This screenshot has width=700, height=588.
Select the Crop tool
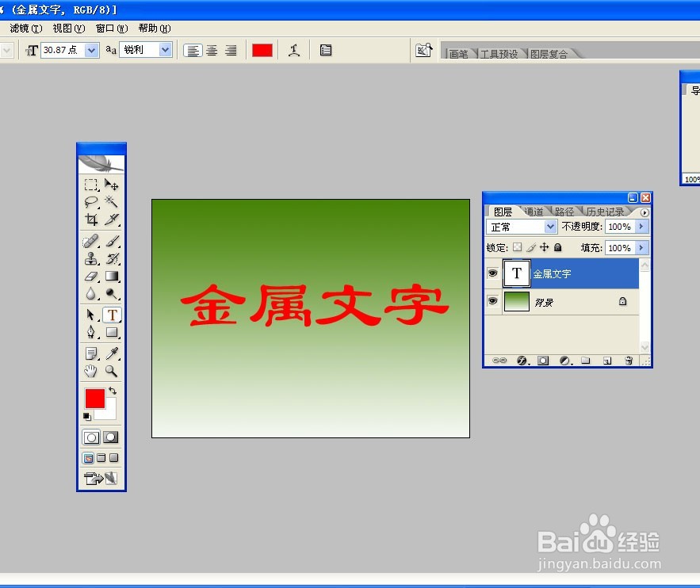click(x=90, y=219)
